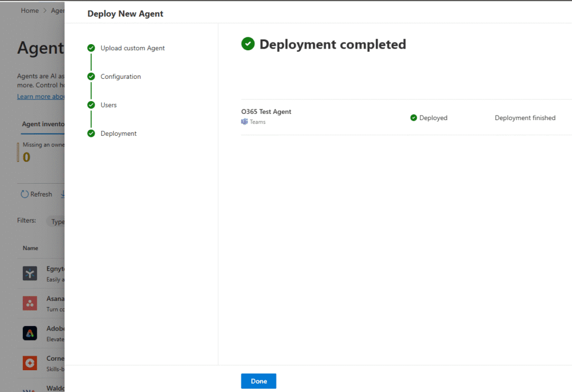Click the Egnyte app icon

tap(30, 273)
